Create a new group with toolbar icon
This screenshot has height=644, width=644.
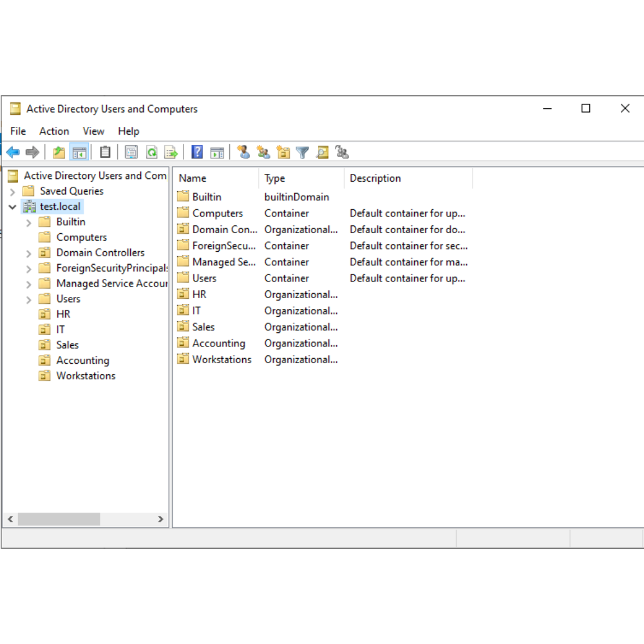(263, 153)
